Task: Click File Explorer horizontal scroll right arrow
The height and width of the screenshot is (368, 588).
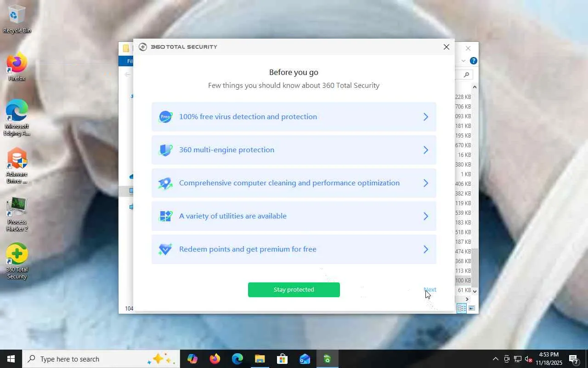Action: coord(468,299)
